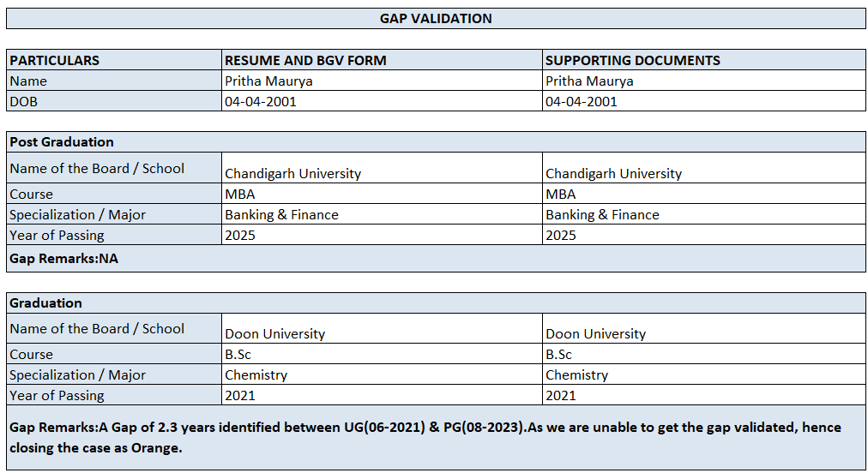Image resolution: width=868 pixels, height=473 pixels.
Task: Click the GAP VALIDATION title cell
Action: point(436,18)
